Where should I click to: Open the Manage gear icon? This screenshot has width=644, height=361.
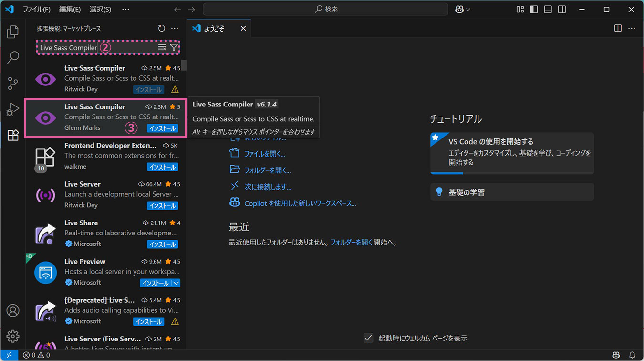click(x=13, y=336)
